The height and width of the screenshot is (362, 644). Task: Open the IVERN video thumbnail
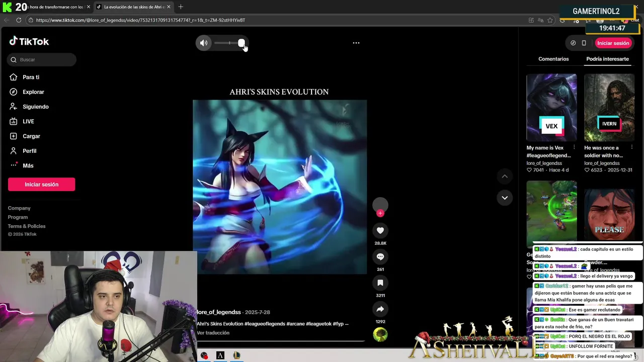click(x=609, y=108)
